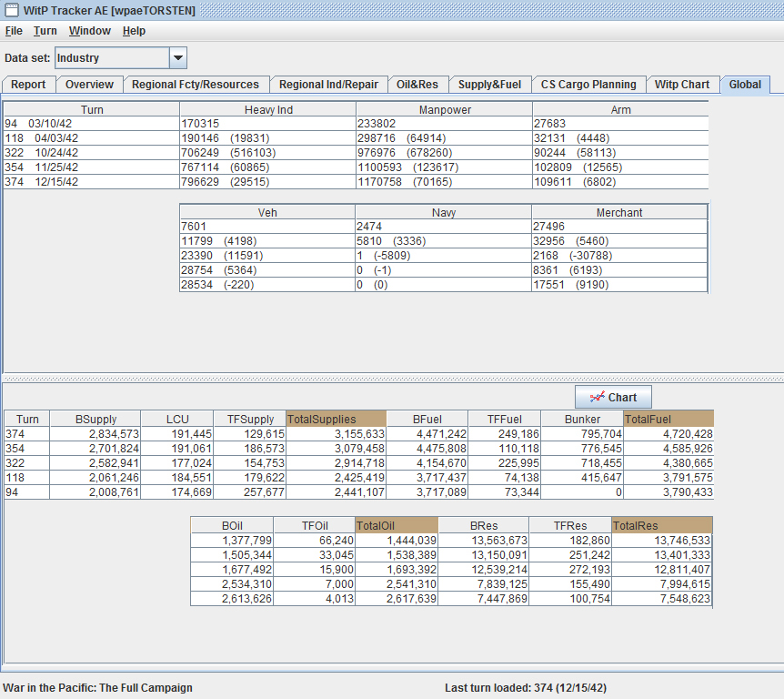Select the turn row '322 10/24/42'
This screenshot has height=699, width=784.
(92, 153)
